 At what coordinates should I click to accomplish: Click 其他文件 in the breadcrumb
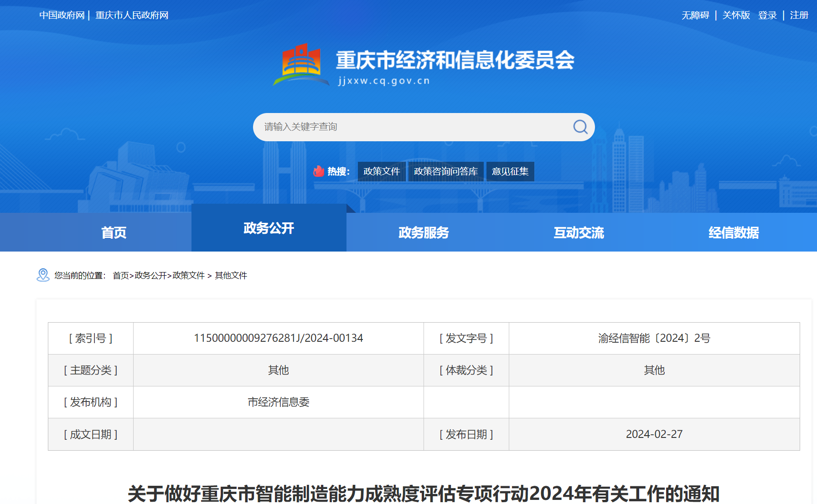click(x=231, y=276)
